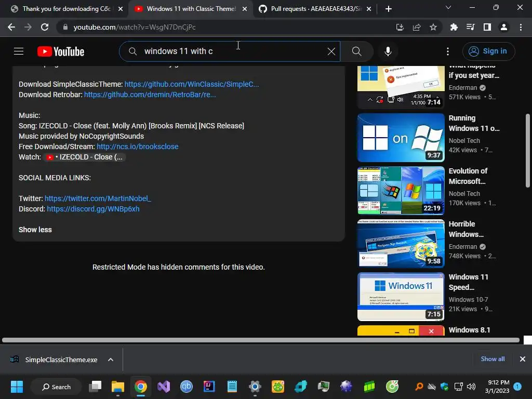The height and width of the screenshot is (399, 532).
Task: Open Chrome's three-dot customize menu
Action: click(521, 27)
